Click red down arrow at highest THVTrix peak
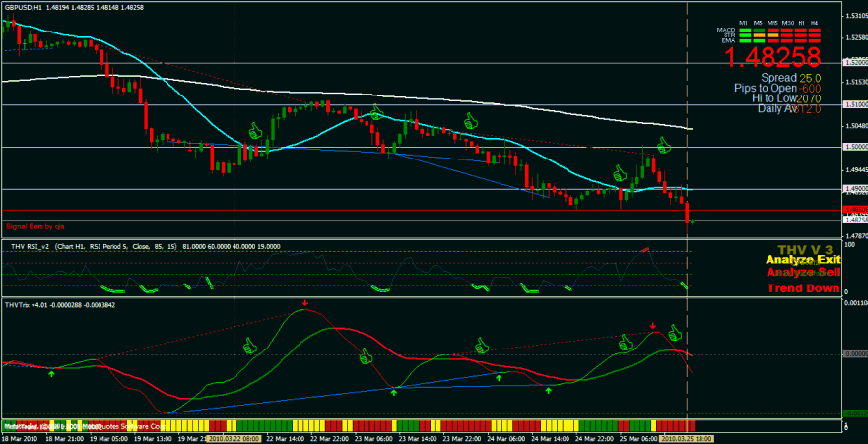Image resolution: width=868 pixels, height=444 pixels. 305,304
